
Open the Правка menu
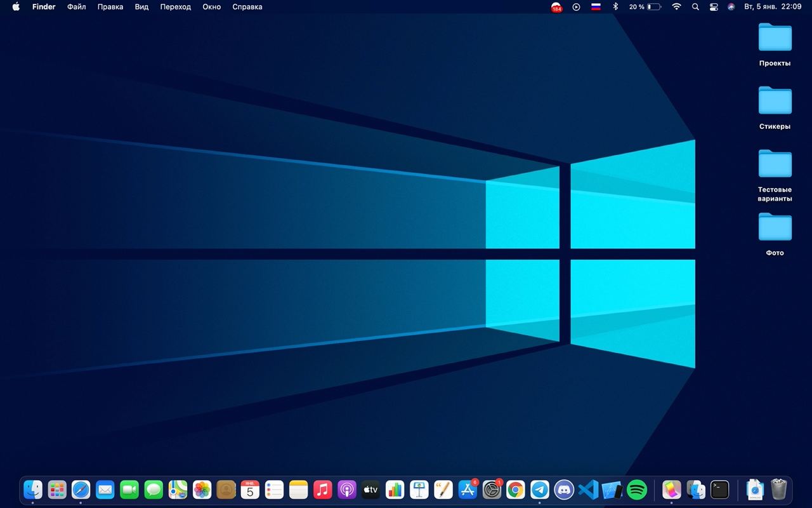point(110,7)
